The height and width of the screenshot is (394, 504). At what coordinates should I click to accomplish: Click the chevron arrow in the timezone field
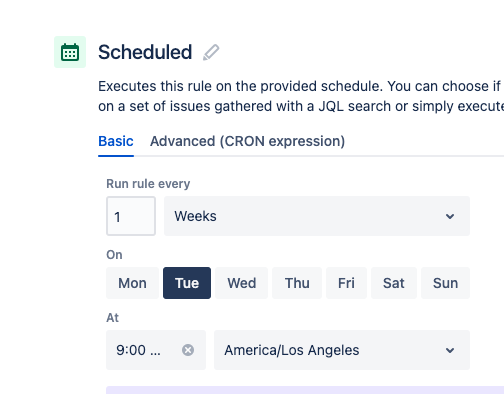pos(450,350)
